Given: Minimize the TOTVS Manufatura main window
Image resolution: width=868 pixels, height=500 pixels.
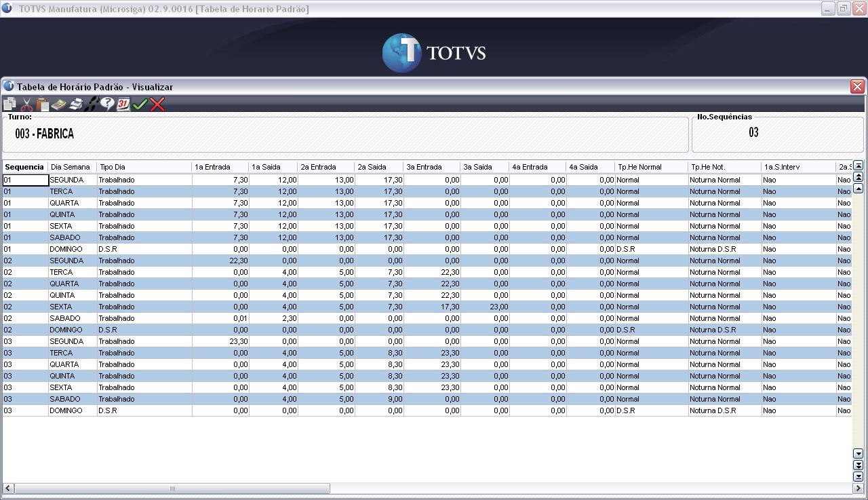Looking at the screenshot, I should 828,9.
